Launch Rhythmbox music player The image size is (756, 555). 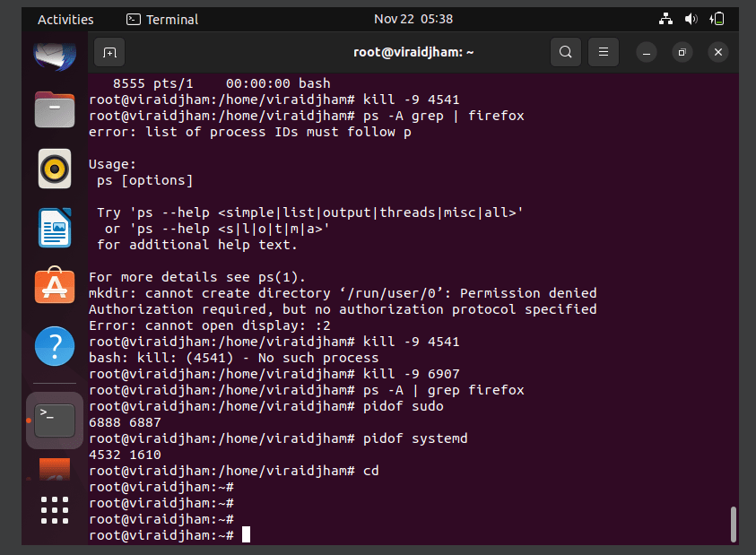coord(55,169)
